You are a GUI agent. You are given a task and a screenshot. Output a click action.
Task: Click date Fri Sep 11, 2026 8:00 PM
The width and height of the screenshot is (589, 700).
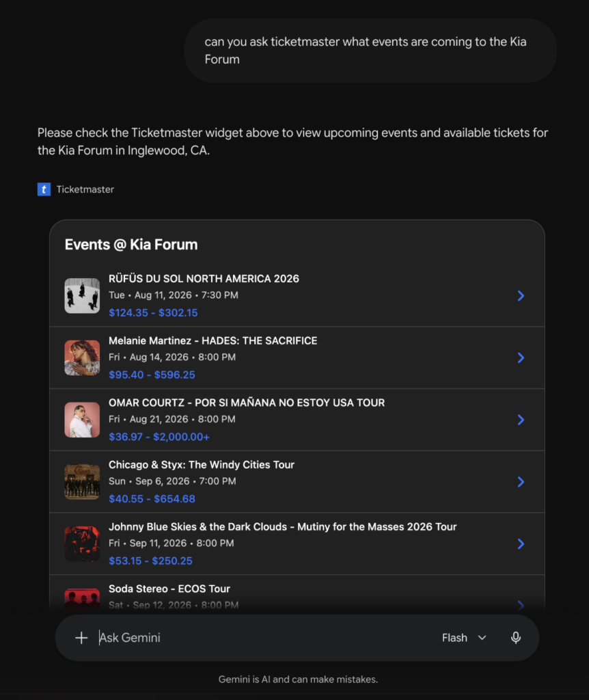171,543
